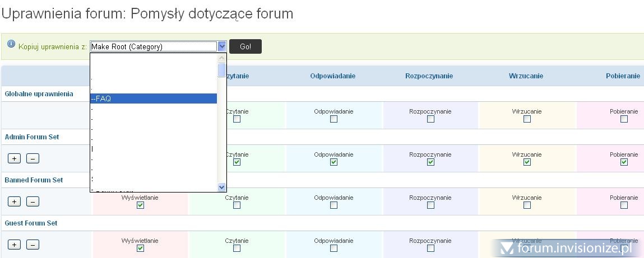The width and height of the screenshot is (644, 258).
Task: Enable Guest Forum Set Rozpoczynanie checkbox
Action: tap(430, 248)
